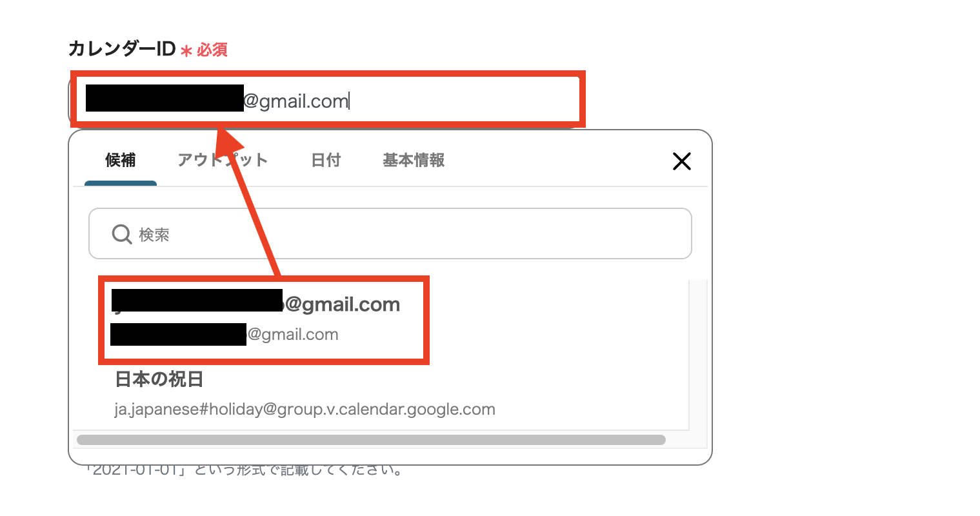Click the カレンダーID field label

pyautogui.click(x=122, y=48)
